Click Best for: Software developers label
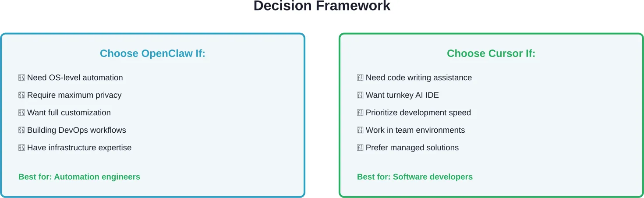Image resolution: width=644 pixels, height=198 pixels. click(415, 177)
